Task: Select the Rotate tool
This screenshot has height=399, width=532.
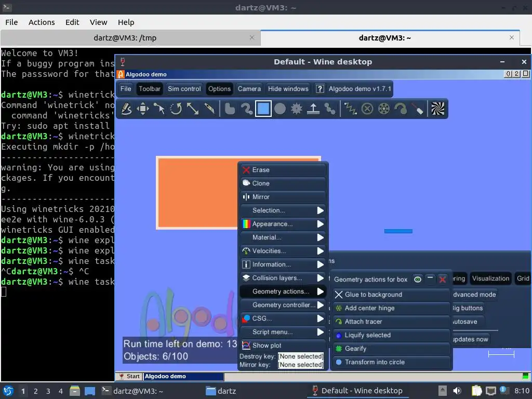Action: 176,109
